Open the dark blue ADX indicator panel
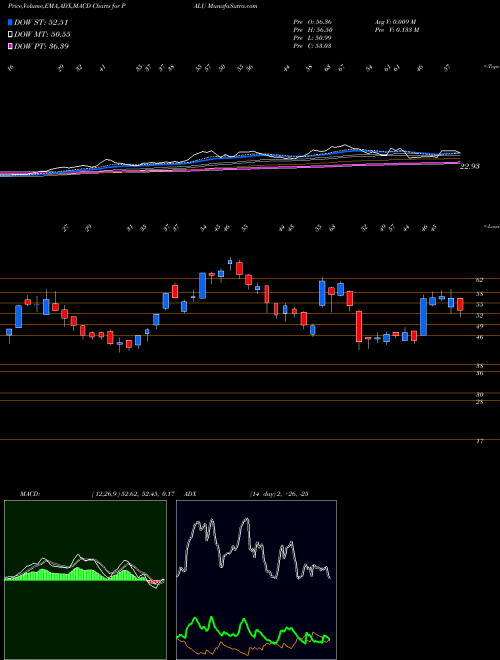Image resolution: width=500 pixels, height=660 pixels. 256,580
